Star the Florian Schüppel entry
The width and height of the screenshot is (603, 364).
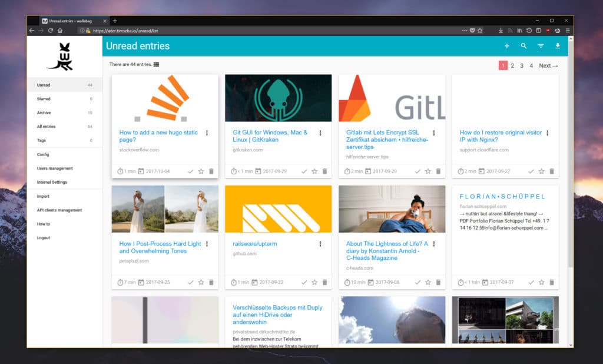[x=542, y=283]
